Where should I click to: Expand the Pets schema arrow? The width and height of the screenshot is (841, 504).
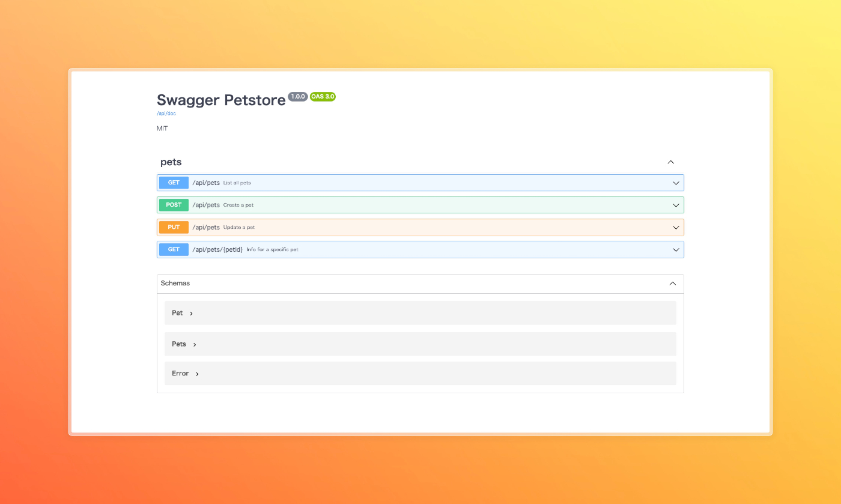point(195,345)
